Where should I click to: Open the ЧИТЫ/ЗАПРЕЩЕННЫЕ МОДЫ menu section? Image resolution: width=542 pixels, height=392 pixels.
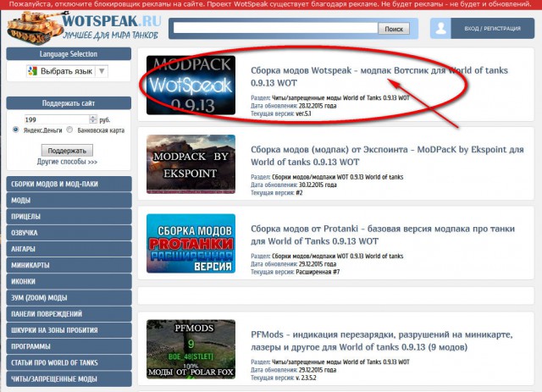[x=69, y=378]
